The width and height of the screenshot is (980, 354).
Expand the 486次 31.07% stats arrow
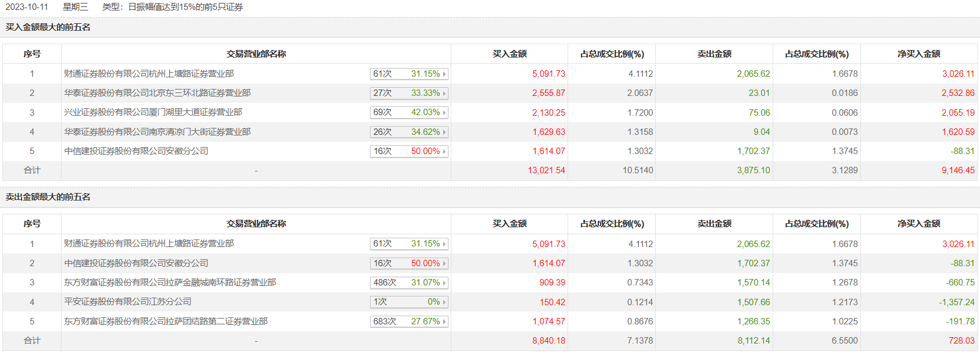444,283
